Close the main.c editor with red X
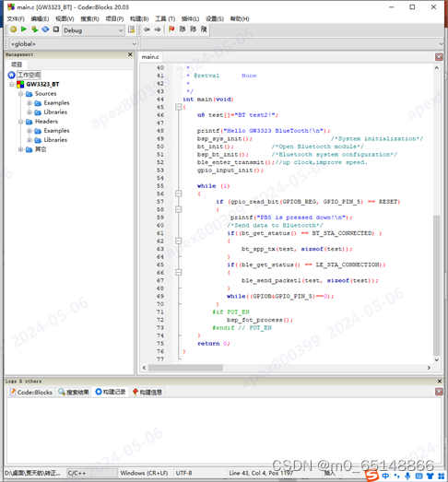This screenshot has height=482, width=448. click(439, 57)
